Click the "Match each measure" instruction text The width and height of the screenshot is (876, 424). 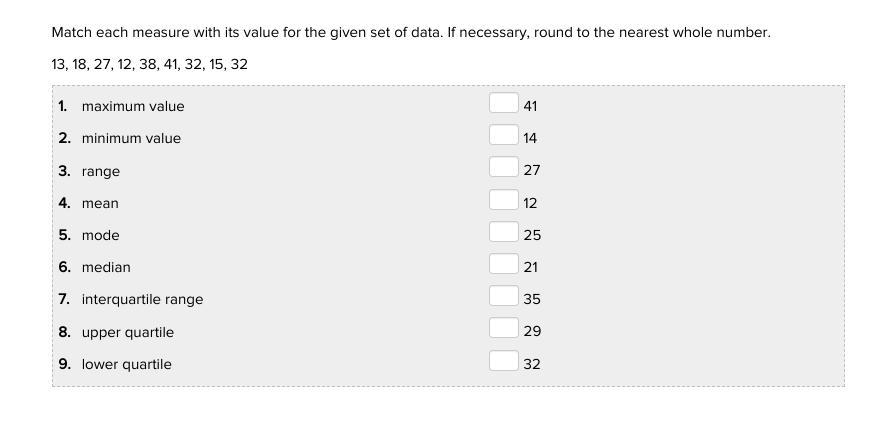[x=411, y=32]
